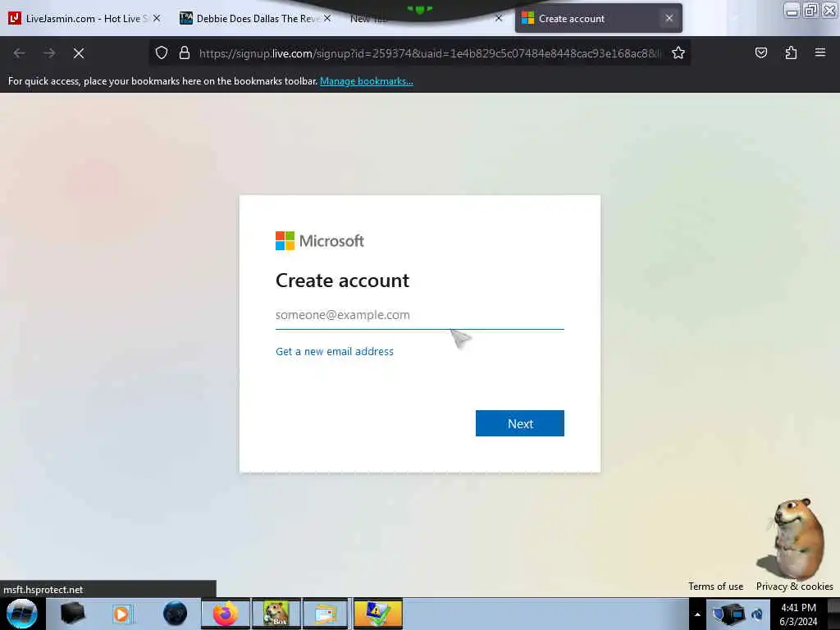840x630 pixels.
Task: Open the Extensions puzzle icon
Action: point(791,53)
